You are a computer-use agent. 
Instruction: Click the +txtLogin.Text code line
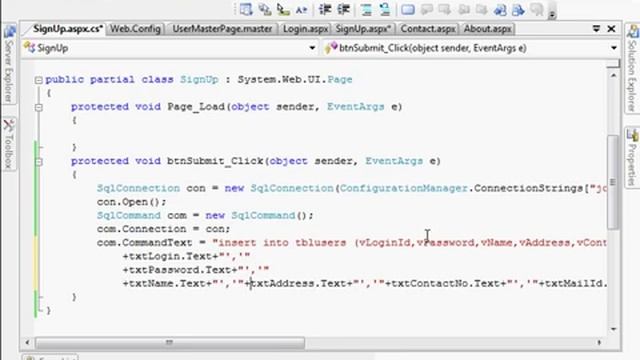(186, 256)
